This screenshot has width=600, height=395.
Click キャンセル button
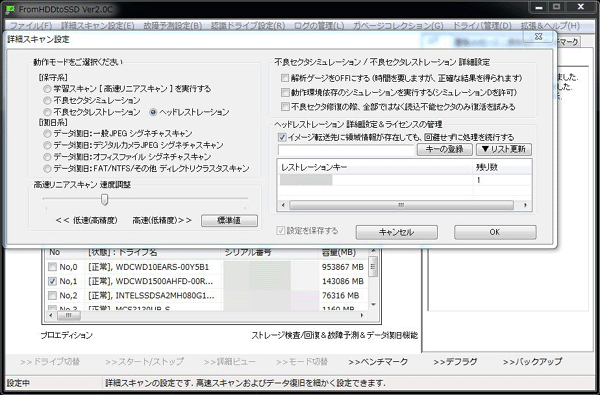point(397,232)
